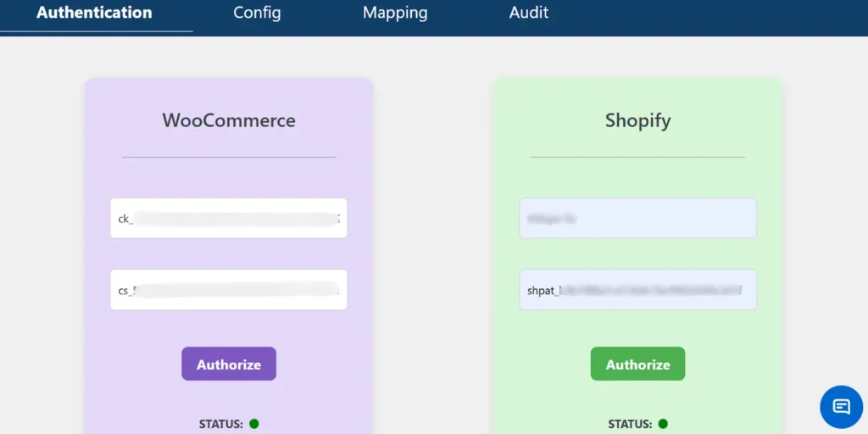Image resolution: width=868 pixels, height=434 pixels.
Task: Focus the WooCommerce consumer key field starting ck_
Action: [x=229, y=218]
